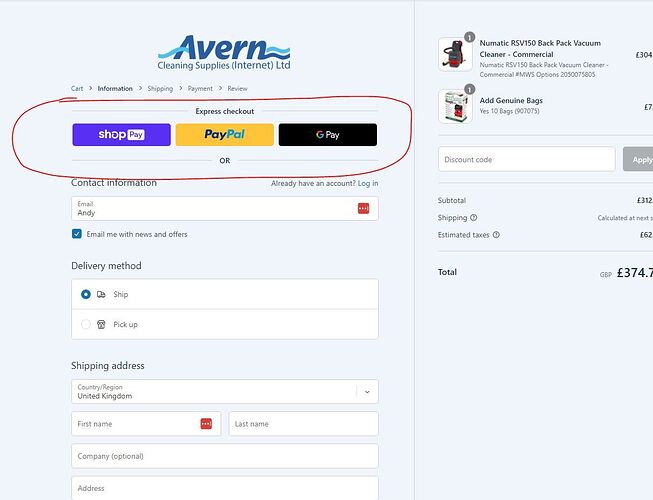Image resolution: width=653 pixels, height=500 pixels.
Task: Click the Avern Cleaning Supplies logo
Action: pyautogui.click(x=224, y=52)
